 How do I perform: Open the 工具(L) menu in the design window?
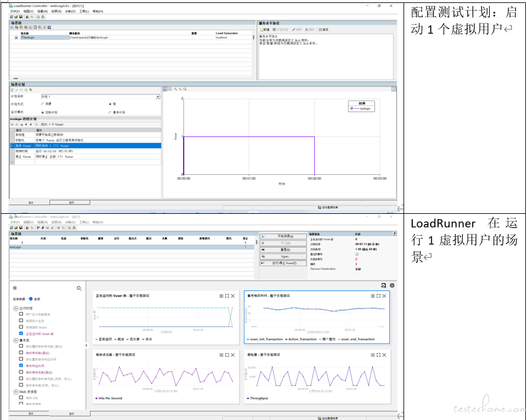(x=84, y=11)
